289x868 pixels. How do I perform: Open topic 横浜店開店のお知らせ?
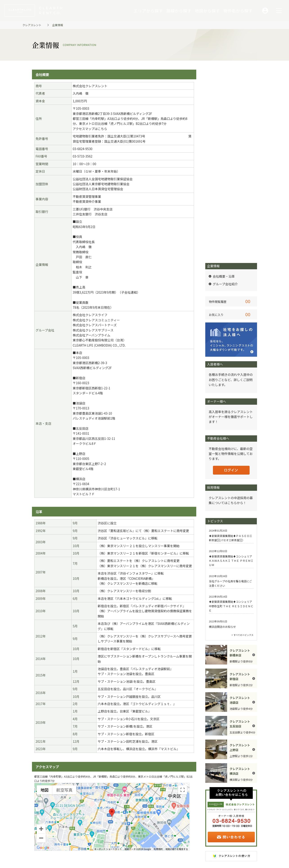coord(222,627)
